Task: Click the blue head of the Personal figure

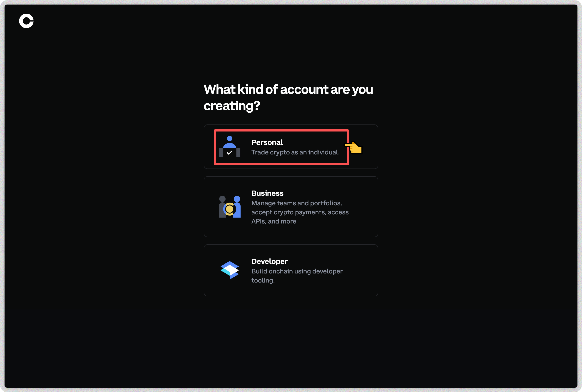Action: coord(229,139)
